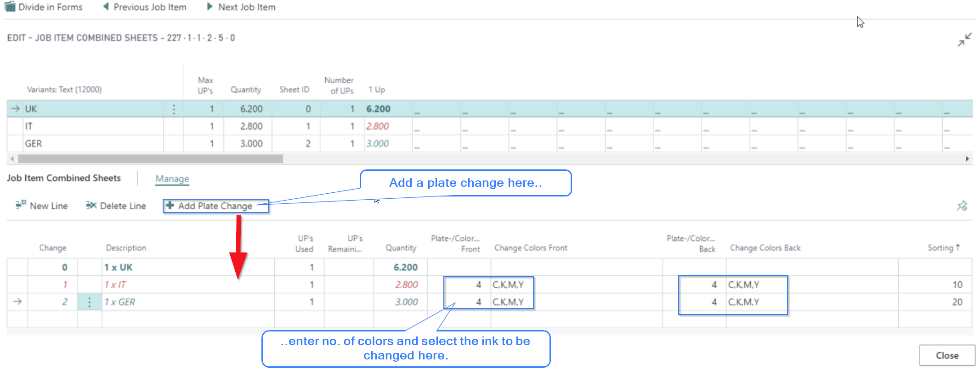The height and width of the screenshot is (370, 980).
Task: Click the 1 Up value 6.200 in bold
Action: click(x=378, y=109)
